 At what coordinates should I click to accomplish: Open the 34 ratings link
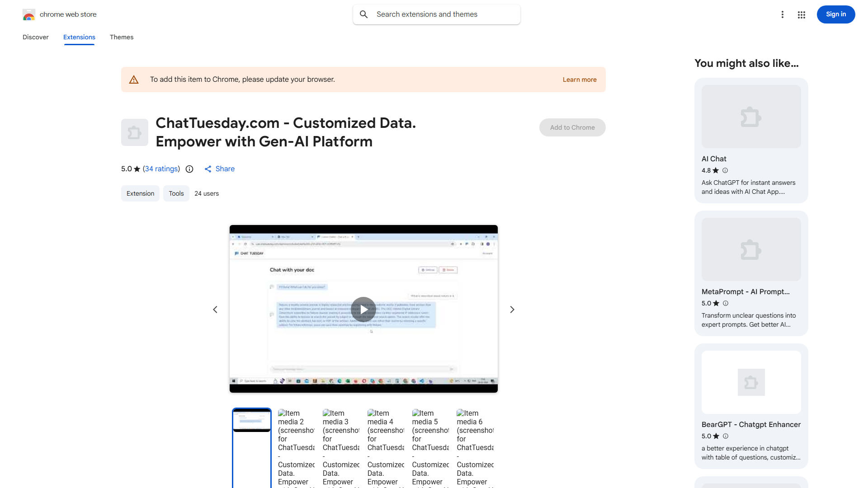[161, 169]
